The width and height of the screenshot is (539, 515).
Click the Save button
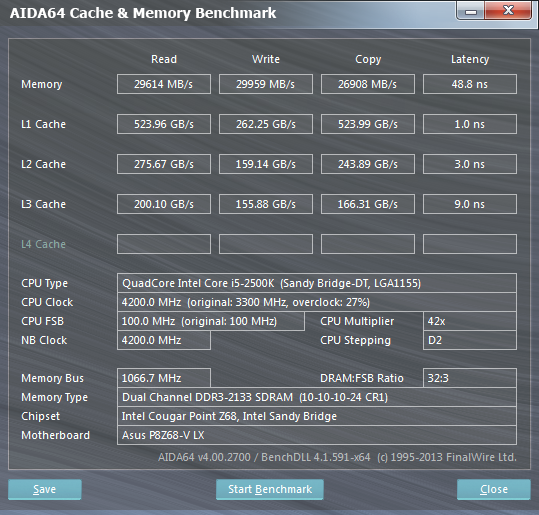click(45, 489)
